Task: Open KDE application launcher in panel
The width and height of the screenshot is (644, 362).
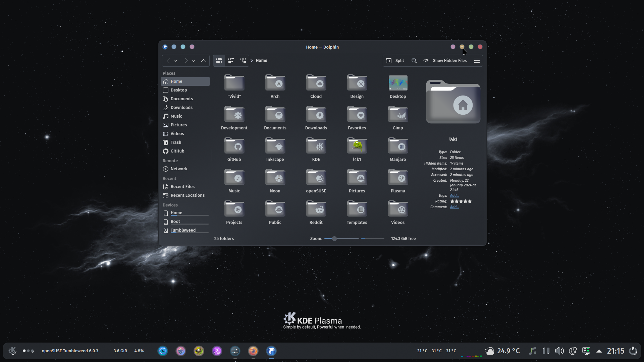Action: [12, 351]
